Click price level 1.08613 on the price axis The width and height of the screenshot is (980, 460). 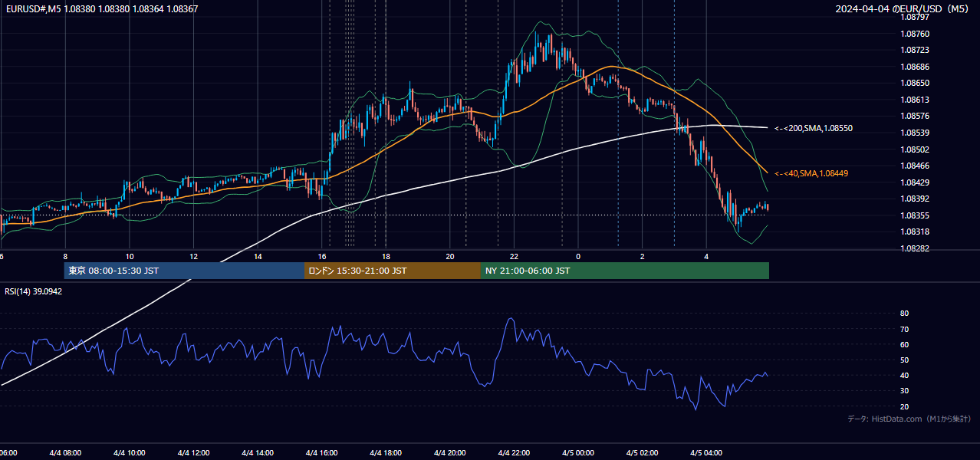click(x=914, y=100)
